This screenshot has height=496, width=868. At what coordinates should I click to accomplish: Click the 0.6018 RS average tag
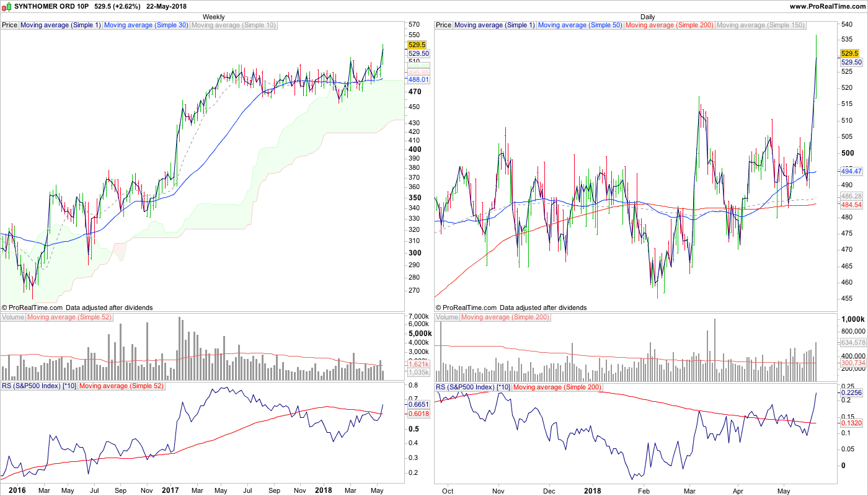click(x=418, y=413)
